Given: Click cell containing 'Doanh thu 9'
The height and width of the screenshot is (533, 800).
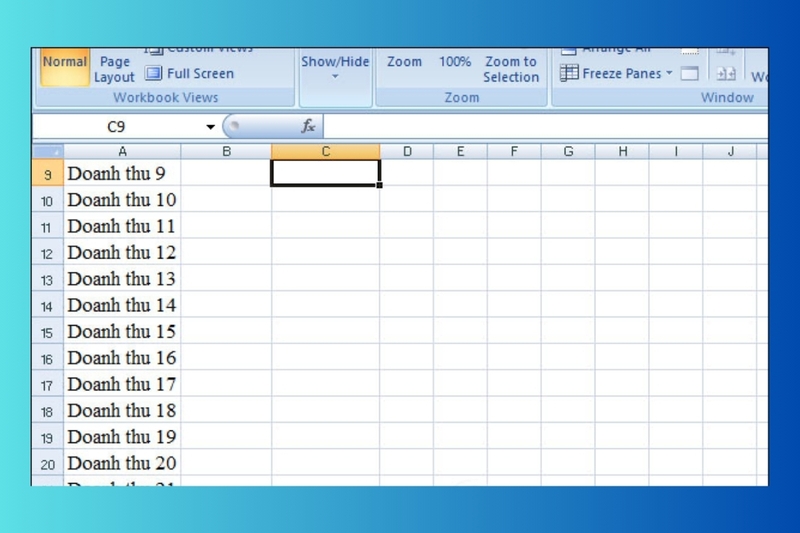Looking at the screenshot, I should (122, 173).
